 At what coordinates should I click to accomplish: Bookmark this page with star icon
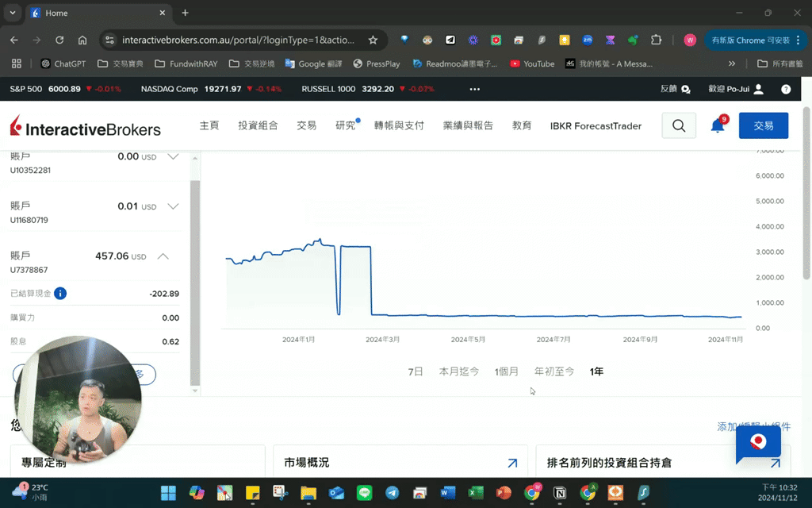pos(373,40)
